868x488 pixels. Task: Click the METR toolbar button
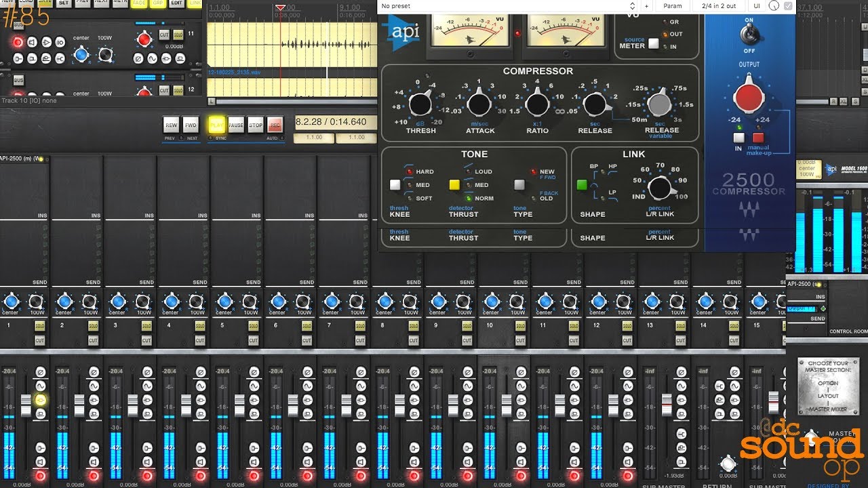pyautogui.click(x=120, y=3)
